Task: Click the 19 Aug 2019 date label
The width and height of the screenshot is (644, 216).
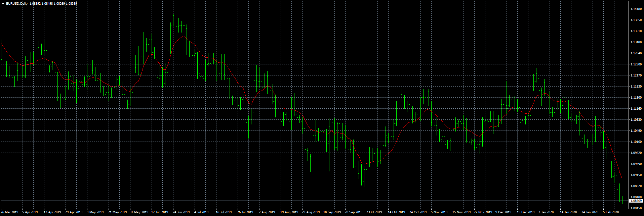Action: 289,212
